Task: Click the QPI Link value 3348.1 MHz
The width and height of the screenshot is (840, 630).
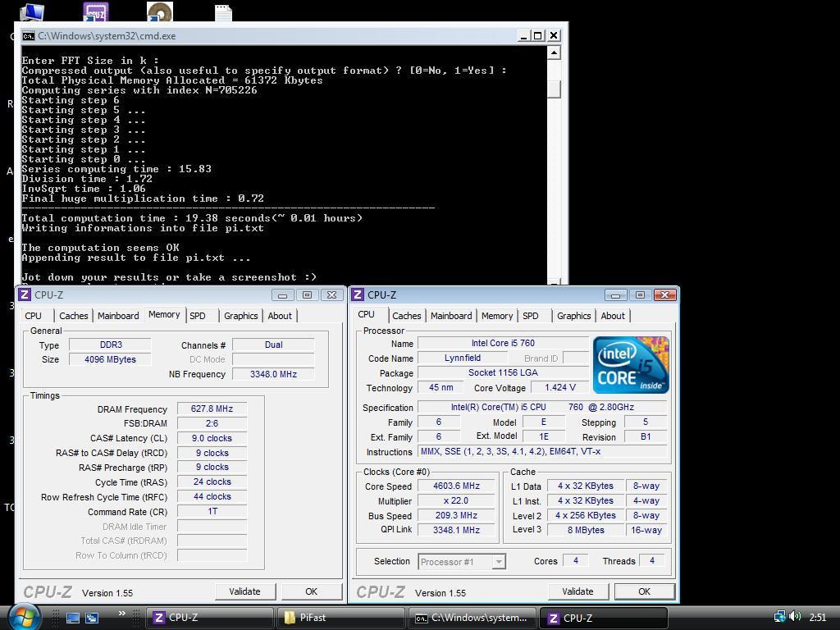Action: point(456,530)
